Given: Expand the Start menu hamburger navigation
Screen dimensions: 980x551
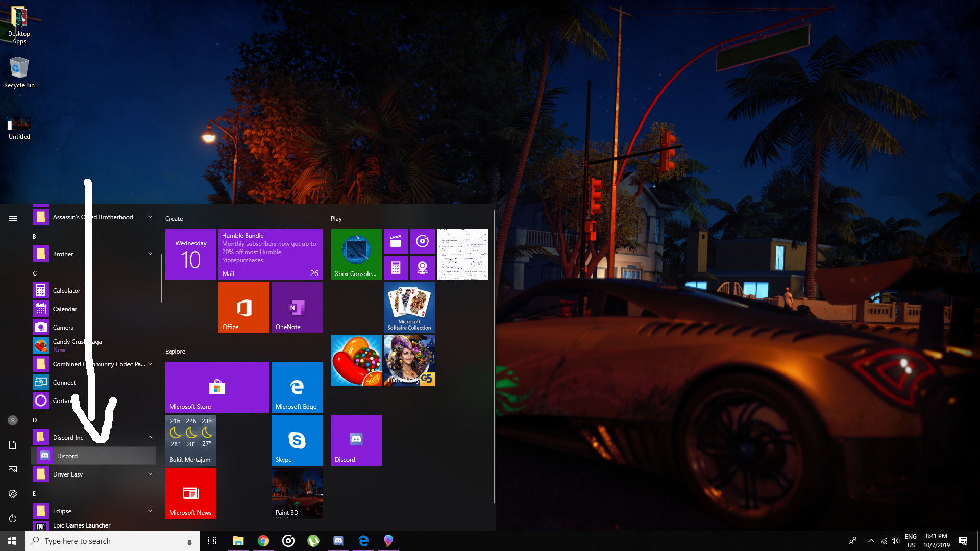Looking at the screenshot, I should pos(13,218).
